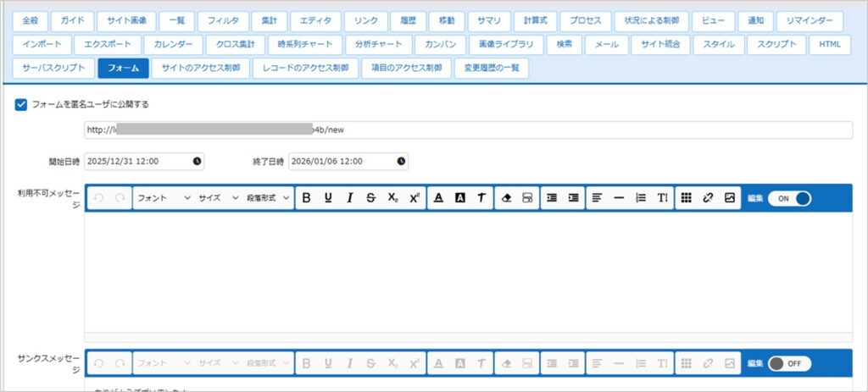Insert a link in 利用不可メッセージ editor
868x392 pixels.
pyautogui.click(x=708, y=197)
